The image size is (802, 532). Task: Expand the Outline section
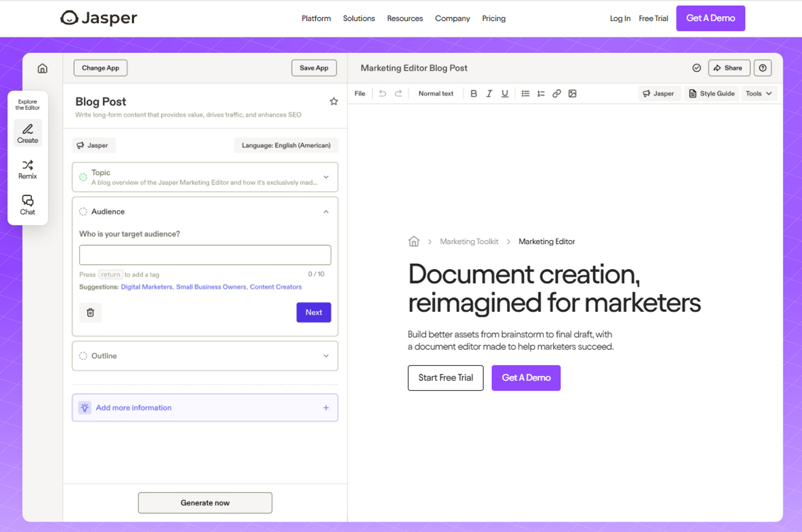coord(326,356)
